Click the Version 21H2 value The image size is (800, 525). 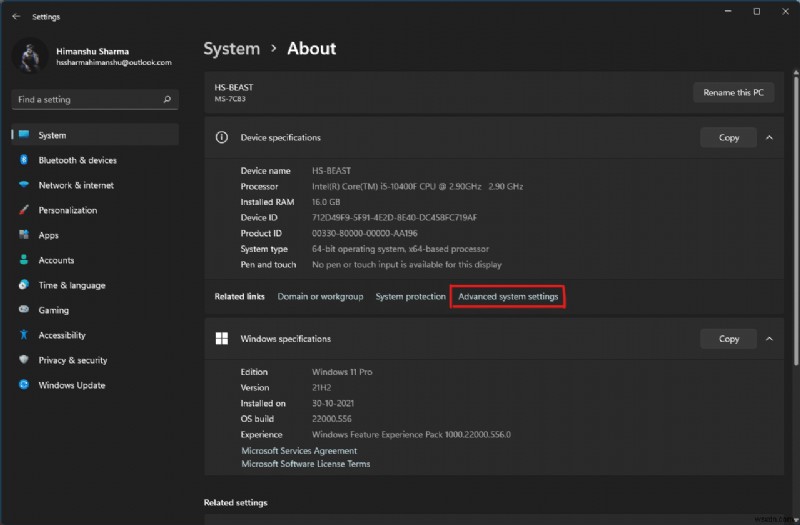[321, 388]
